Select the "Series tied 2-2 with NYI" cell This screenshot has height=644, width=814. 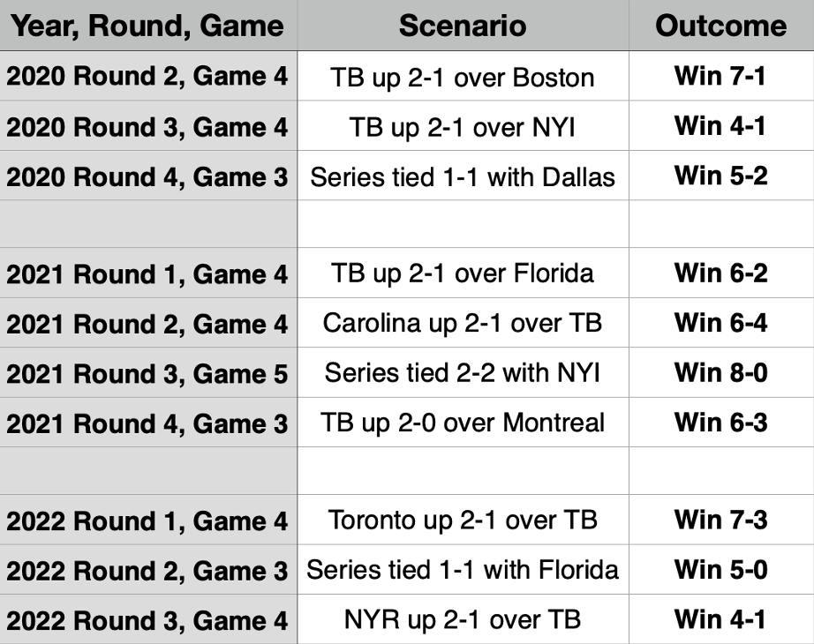[x=463, y=373]
